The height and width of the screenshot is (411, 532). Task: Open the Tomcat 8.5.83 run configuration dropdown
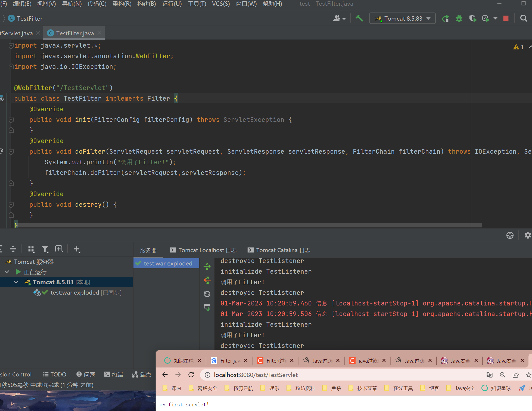point(403,18)
